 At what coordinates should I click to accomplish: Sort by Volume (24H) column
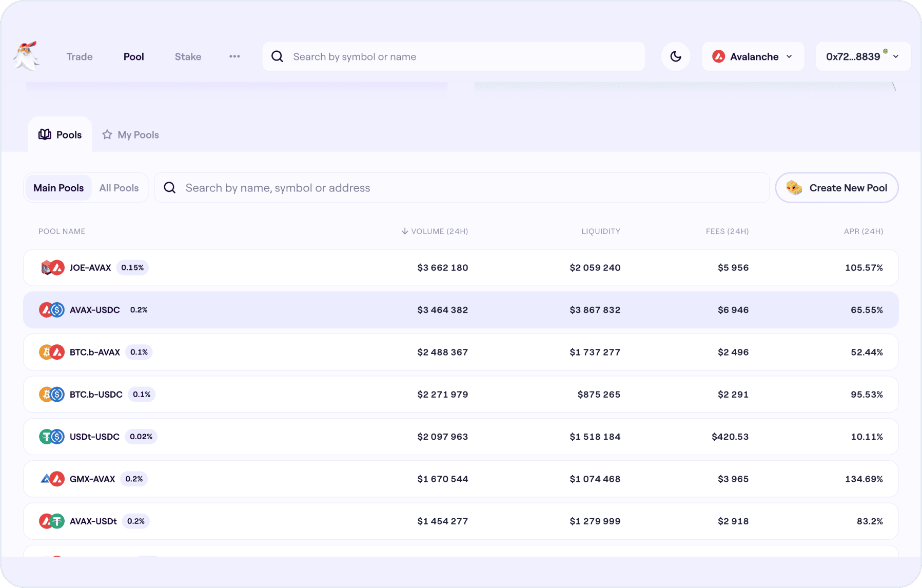click(x=435, y=231)
